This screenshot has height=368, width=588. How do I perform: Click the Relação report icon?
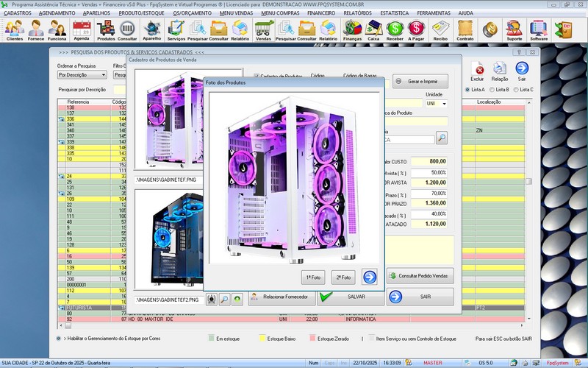click(x=500, y=71)
